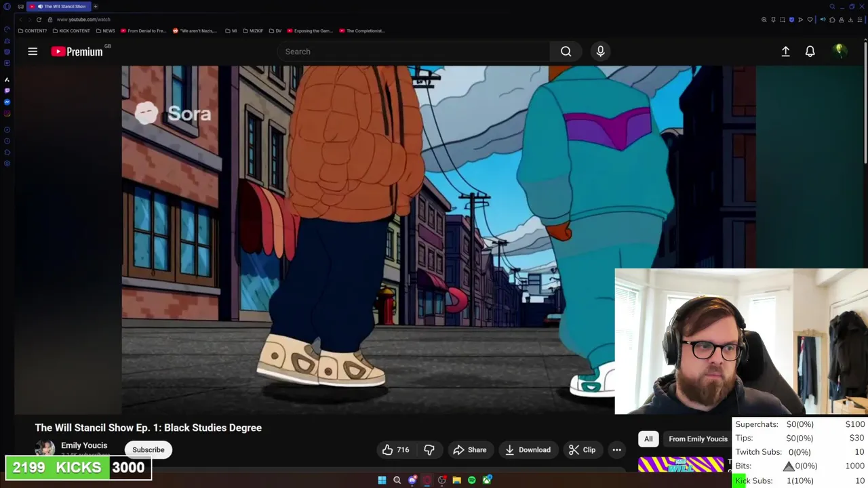Click the heart bookmark icon in toolbar

[x=810, y=20]
